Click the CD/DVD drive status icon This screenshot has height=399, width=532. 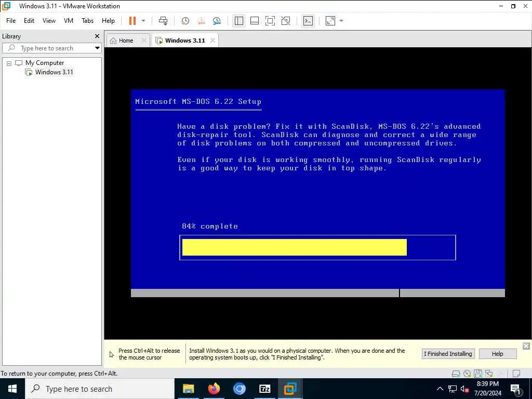pos(467,374)
